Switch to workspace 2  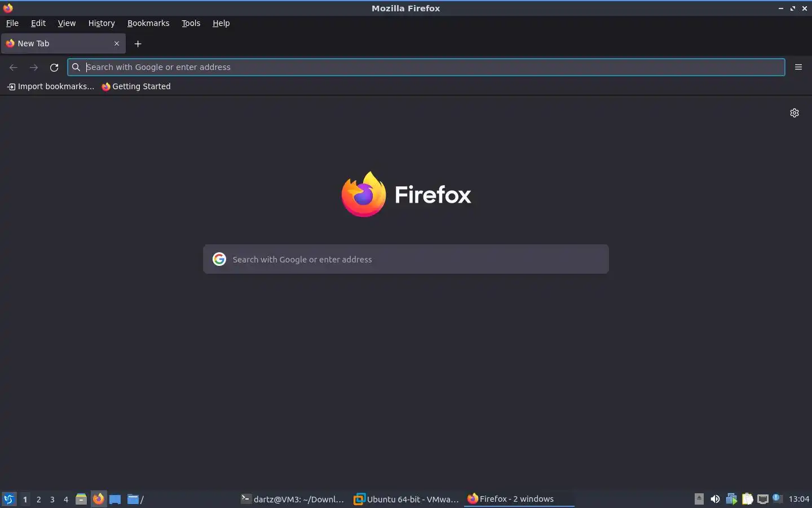tap(38, 499)
